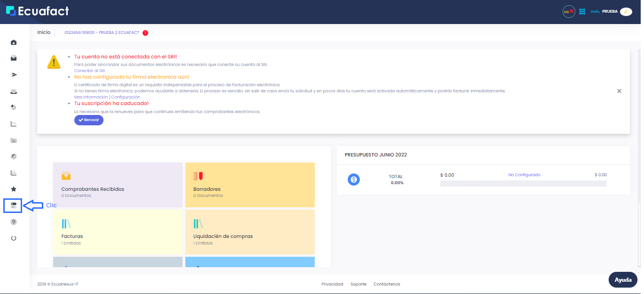The width and height of the screenshot is (644, 294).
Task: Select the received documents envelope icon
Action: (x=13, y=58)
